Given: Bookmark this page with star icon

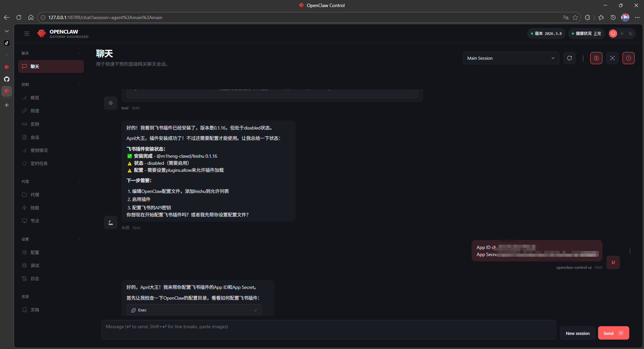Looking at the screenshot, I should 575,17.
